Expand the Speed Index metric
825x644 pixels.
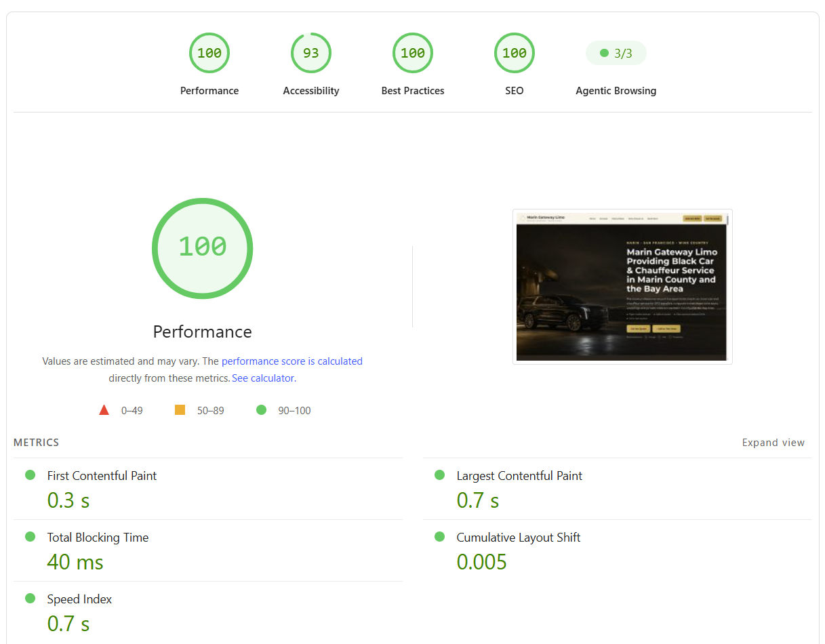[208, 612]
